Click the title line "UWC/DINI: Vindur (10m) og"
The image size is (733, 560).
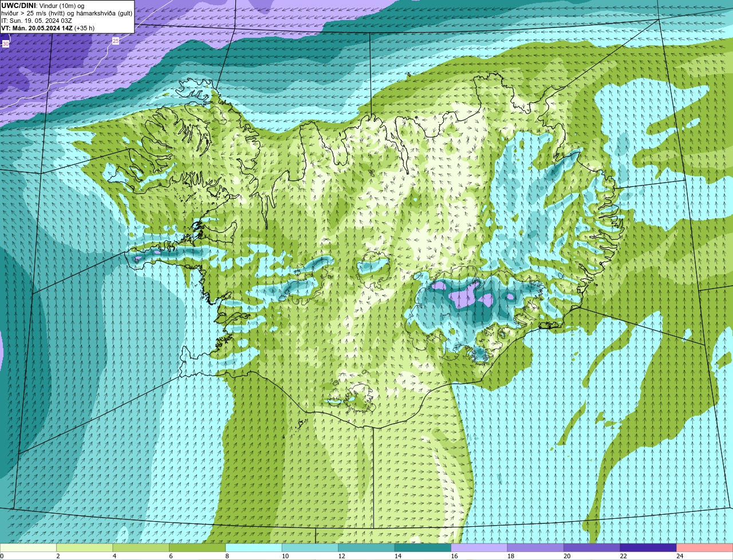click(43, 6)
